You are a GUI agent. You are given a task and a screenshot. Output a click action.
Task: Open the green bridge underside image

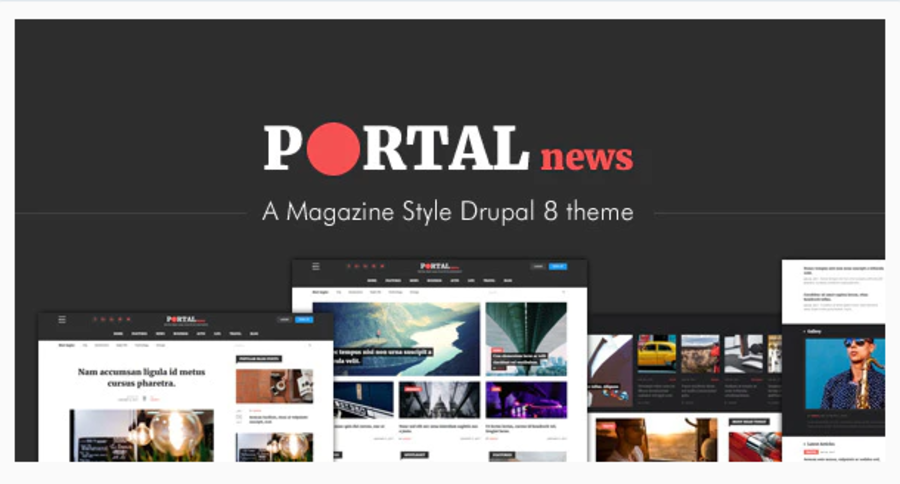tap(526, 339)
